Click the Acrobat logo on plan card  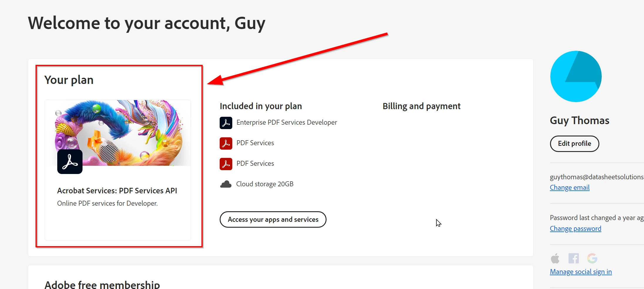point(70,162)
